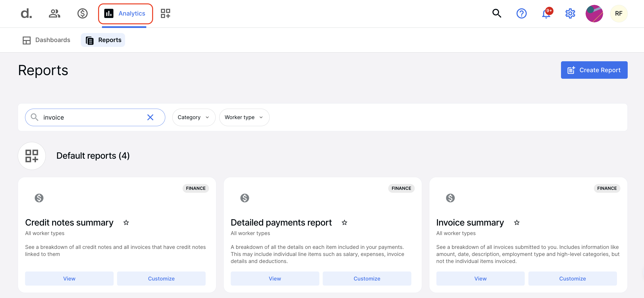Open the search magnifier icon

point(497,13)
